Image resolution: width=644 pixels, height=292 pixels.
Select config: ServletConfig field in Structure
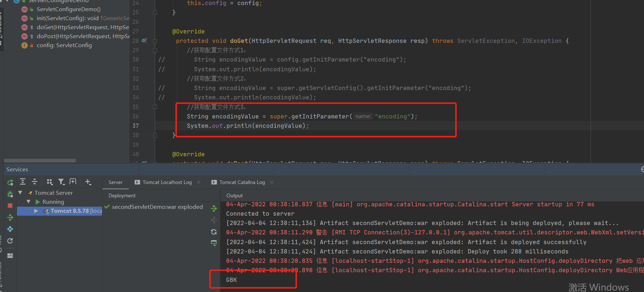tap(64, 45)
